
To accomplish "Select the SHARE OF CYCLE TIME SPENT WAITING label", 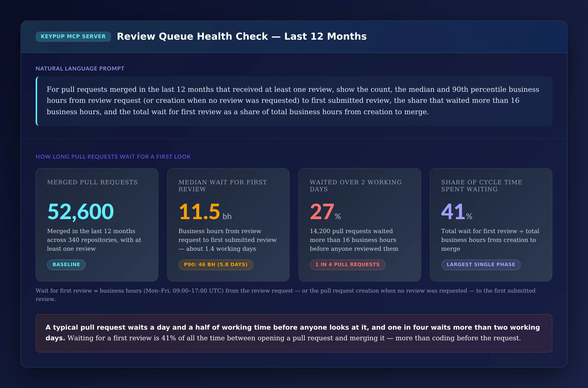I will 481,186.
